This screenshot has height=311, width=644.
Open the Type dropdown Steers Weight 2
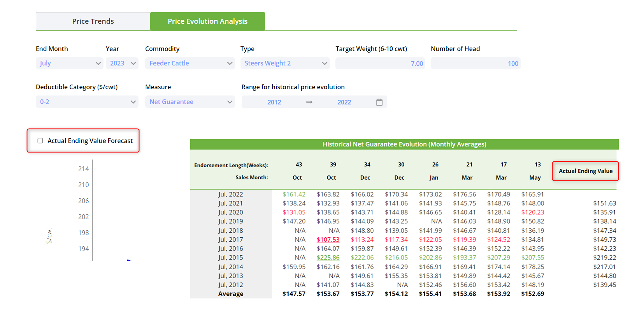(285, 64)
